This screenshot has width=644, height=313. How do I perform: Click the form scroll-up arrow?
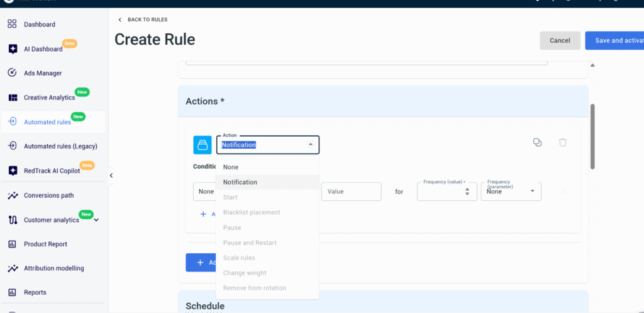[592, 65]
